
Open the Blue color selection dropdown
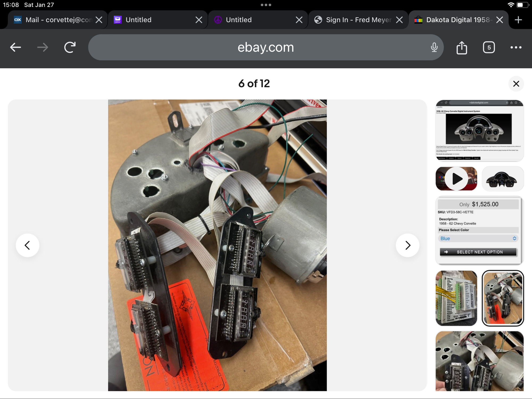[478, 238]
